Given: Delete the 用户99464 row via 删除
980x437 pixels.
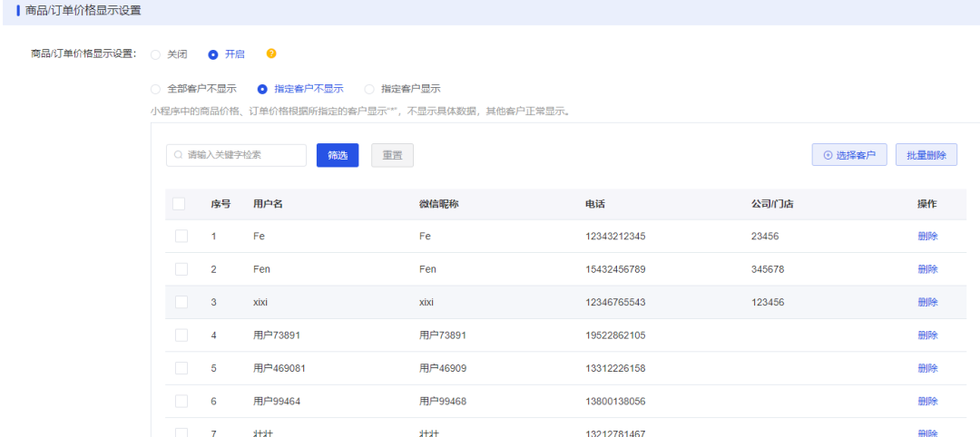Looking at the screenshot, I should pos(927,401).
